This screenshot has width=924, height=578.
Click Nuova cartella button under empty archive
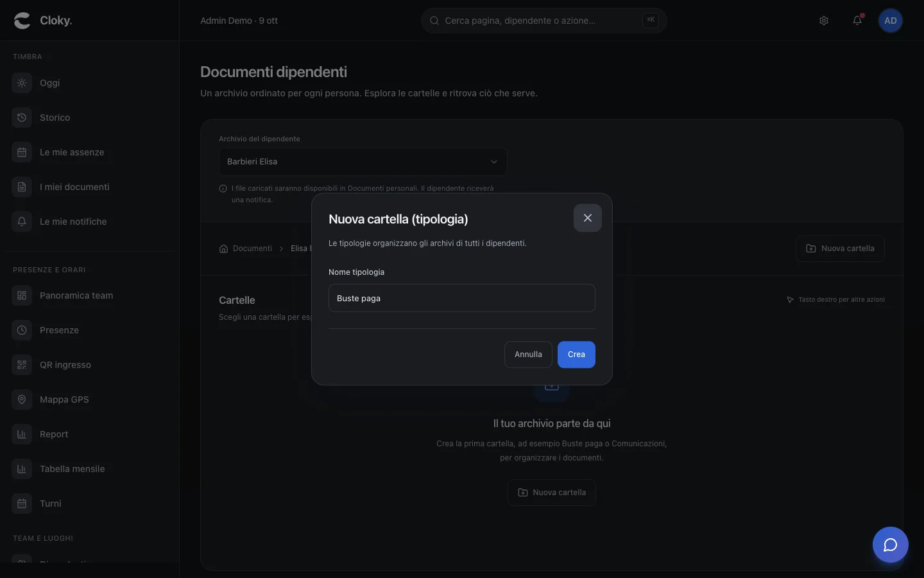(x=552, y=493)
